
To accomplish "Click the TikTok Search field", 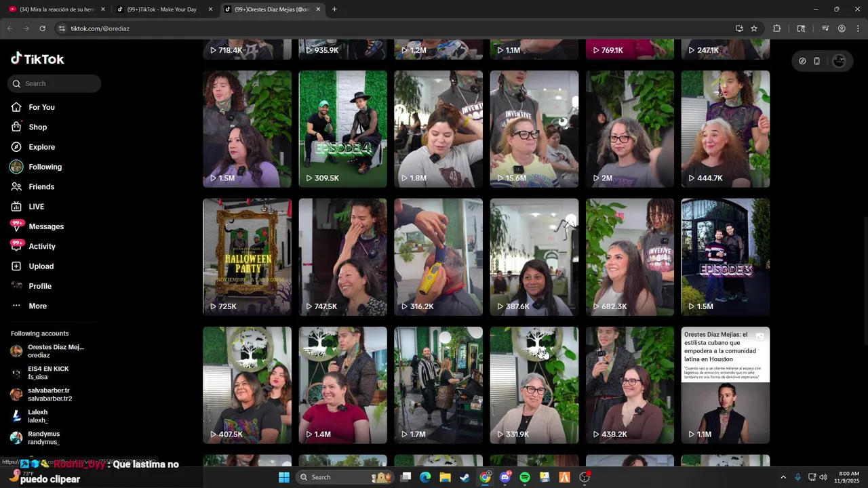I will tap(55, 83).
